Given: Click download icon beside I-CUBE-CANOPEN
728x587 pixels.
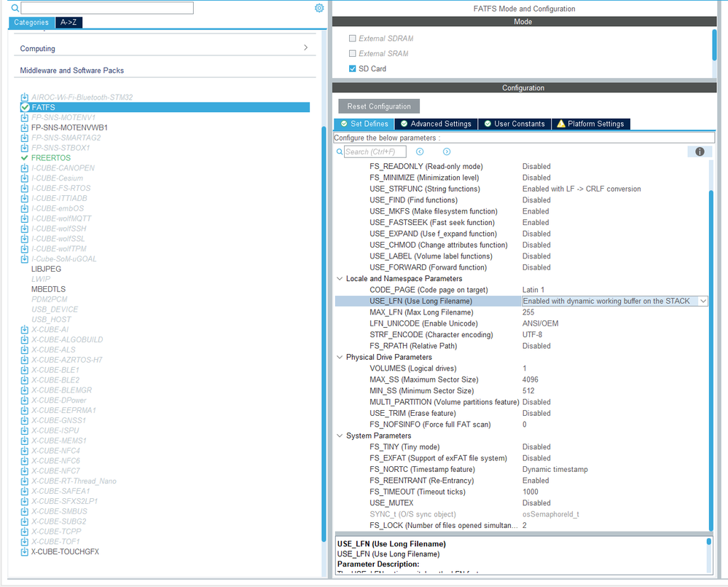Looking at the screenshot, I should click(25, 168).
